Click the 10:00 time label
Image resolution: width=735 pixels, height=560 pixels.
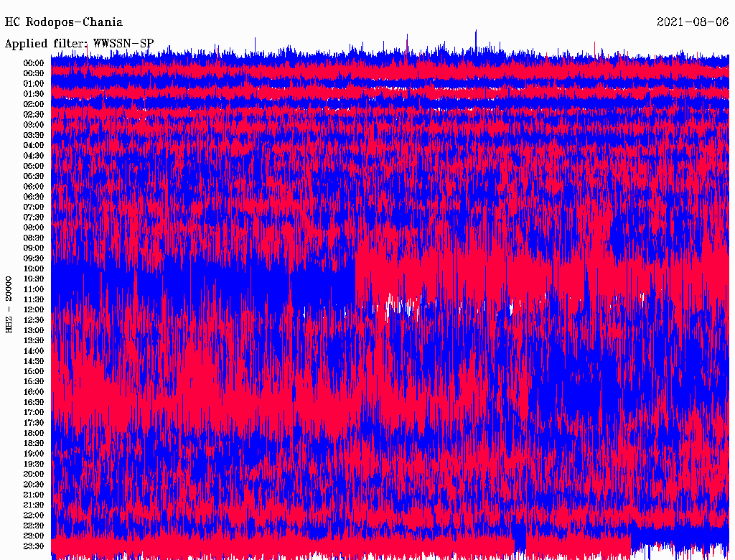click(x=34, y=269)
